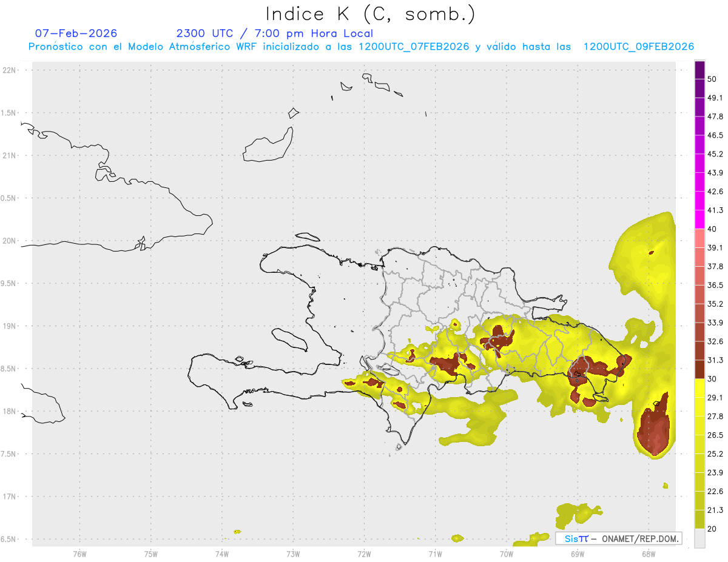This screenshot has width=728, height=562.
Task: Click the '68W' longitude label
Action: tap(649, 553)
